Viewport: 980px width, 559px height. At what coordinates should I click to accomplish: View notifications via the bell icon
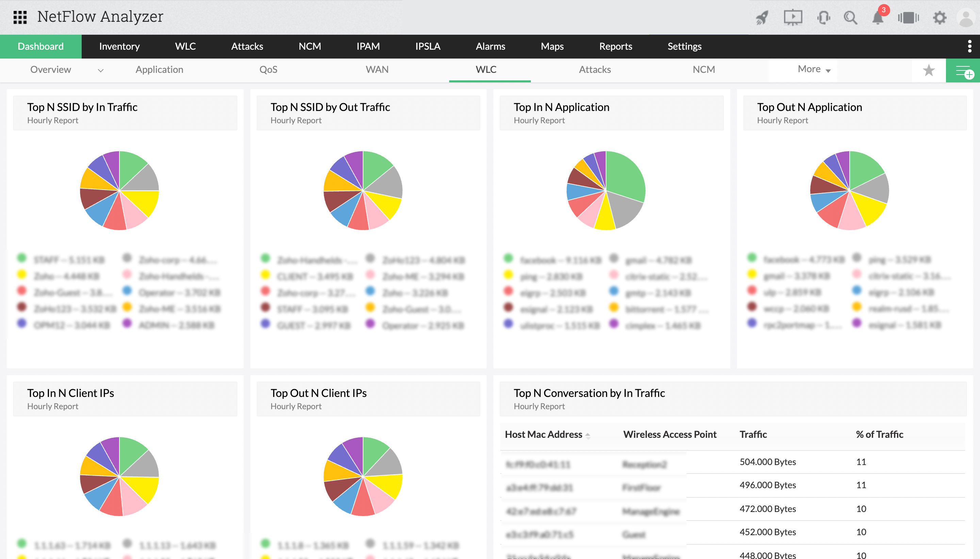[878, 18]
